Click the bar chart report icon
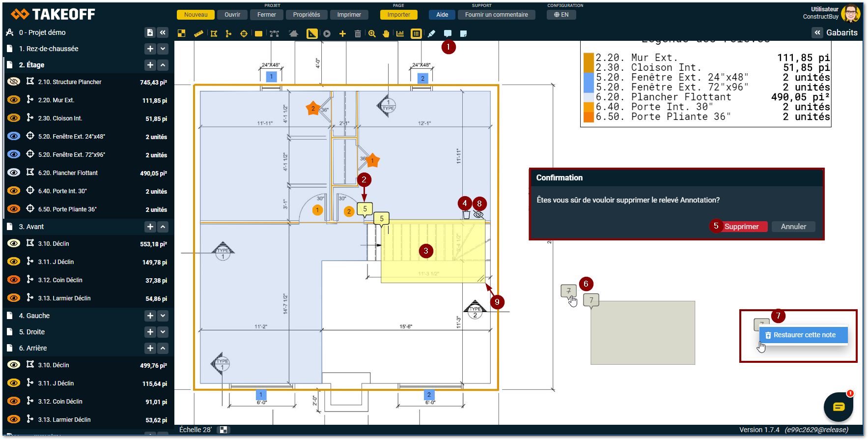The width and height of the screenshot is (868, 440). click(400, 34)
